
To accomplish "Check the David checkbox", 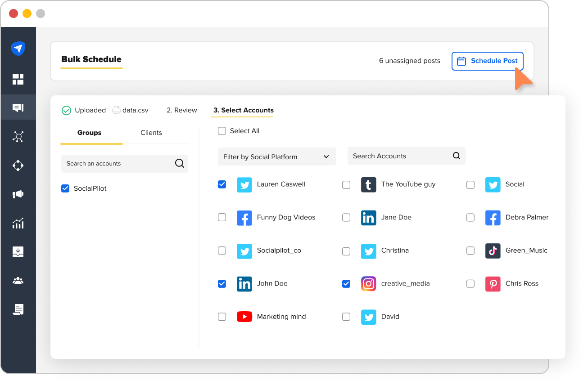I will click(346, 317).
